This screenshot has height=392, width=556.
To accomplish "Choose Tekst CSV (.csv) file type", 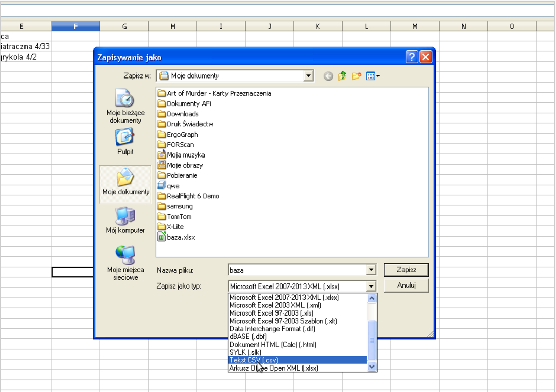I will 297,360.
